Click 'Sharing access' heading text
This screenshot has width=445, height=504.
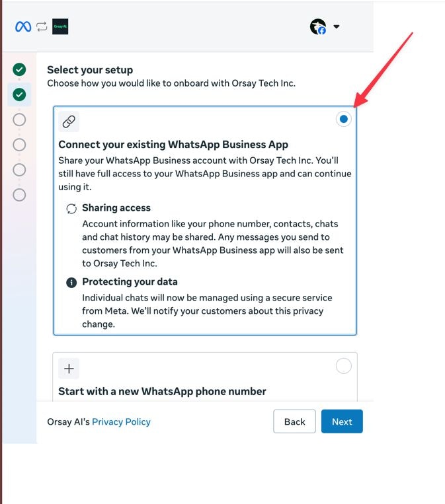tap(116, 208)
